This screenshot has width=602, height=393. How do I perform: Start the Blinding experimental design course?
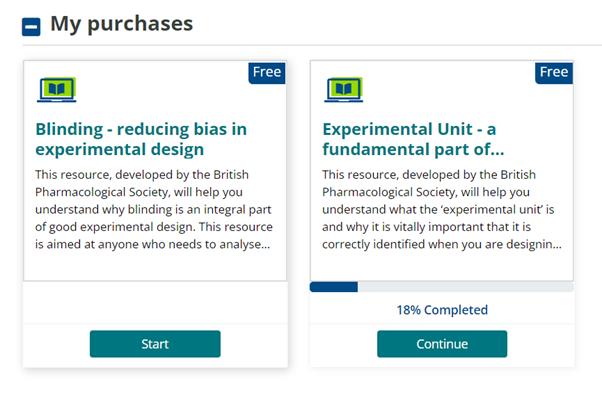[155, 344]
